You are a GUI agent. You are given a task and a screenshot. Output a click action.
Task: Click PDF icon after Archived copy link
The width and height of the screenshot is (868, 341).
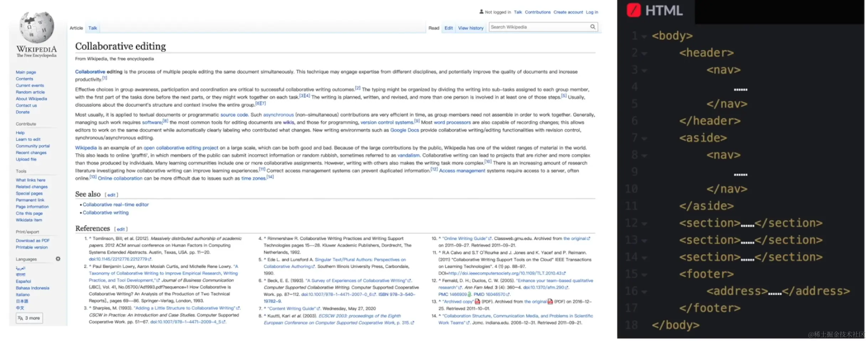click(x=477, y=301)
